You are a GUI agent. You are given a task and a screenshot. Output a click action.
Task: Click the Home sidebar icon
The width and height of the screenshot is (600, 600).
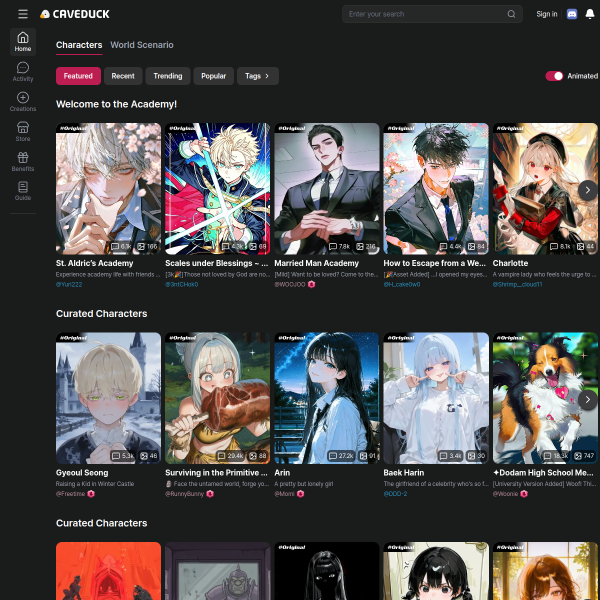[x=23, y=41]
